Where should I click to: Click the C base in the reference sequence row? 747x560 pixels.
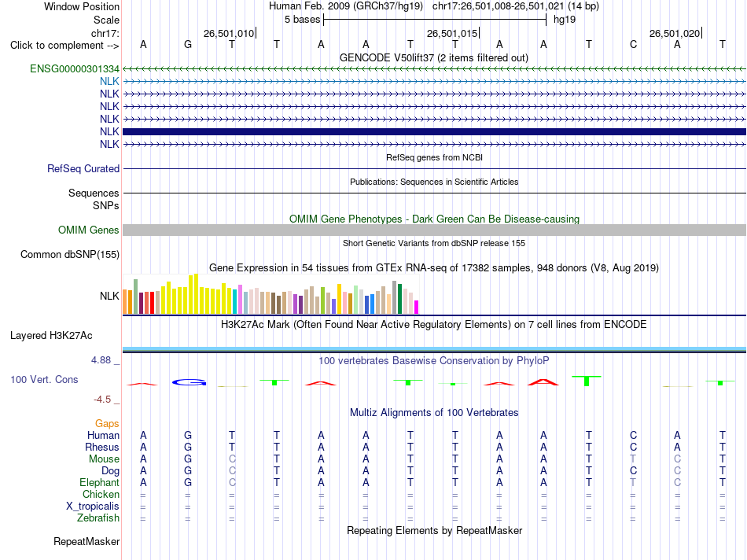[x=633, y=45]
